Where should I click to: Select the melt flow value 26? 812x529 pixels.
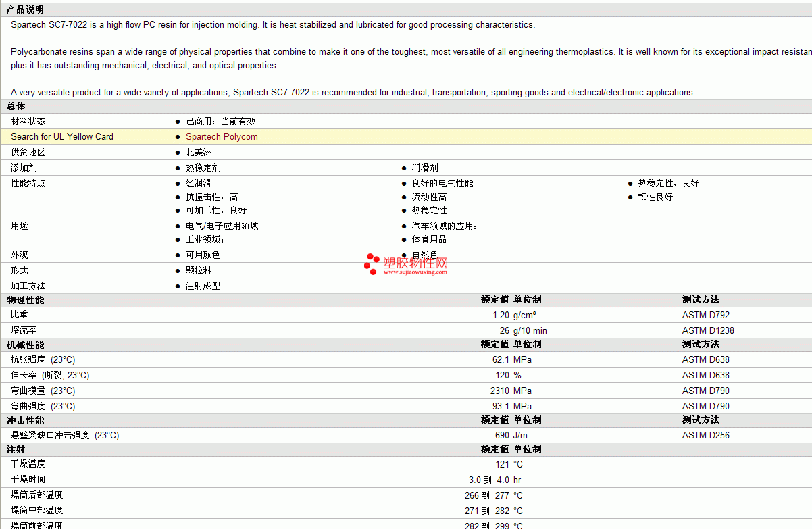point(505,330)
